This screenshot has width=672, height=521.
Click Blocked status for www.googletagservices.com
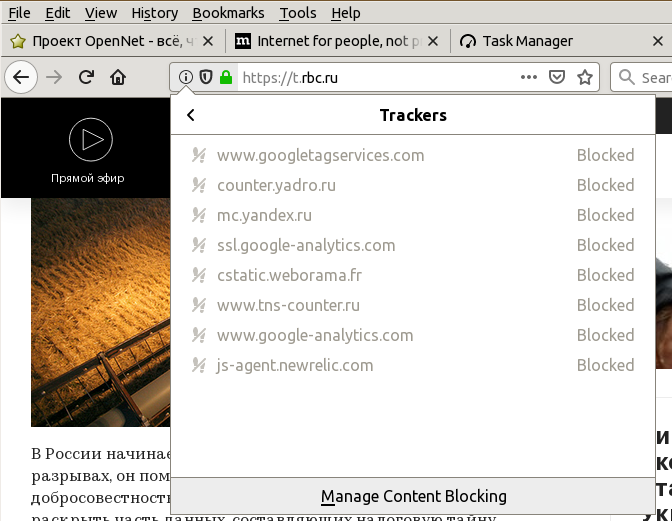(x=605, y=155)
